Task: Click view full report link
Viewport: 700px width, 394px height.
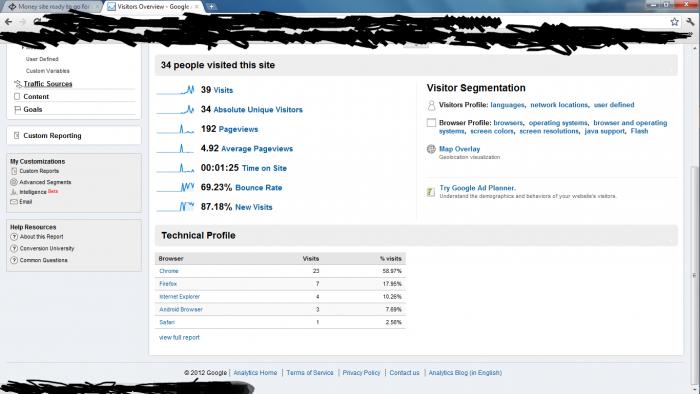Action: click(179, 337)
